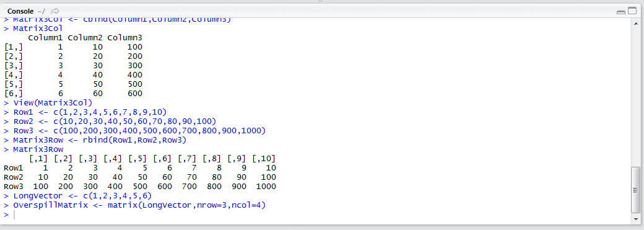Click the [6,] row label
The width and height of the screenshot is (644, 230).
13,94
